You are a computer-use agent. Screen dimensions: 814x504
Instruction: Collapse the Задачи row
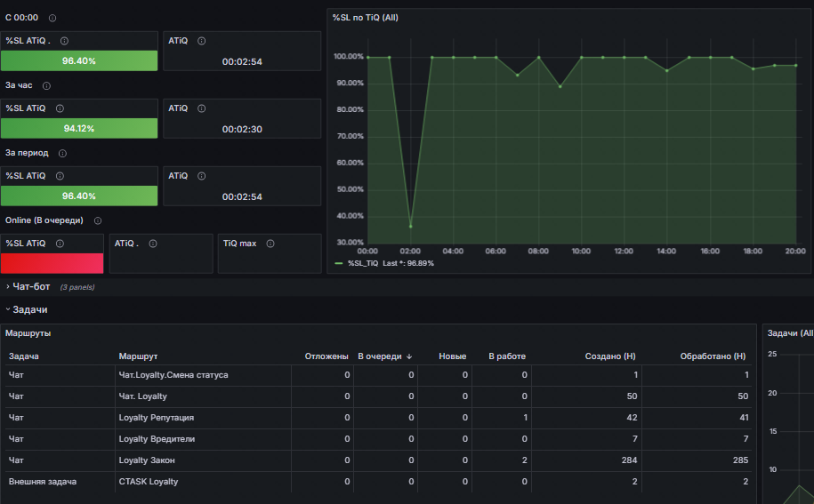29,309
